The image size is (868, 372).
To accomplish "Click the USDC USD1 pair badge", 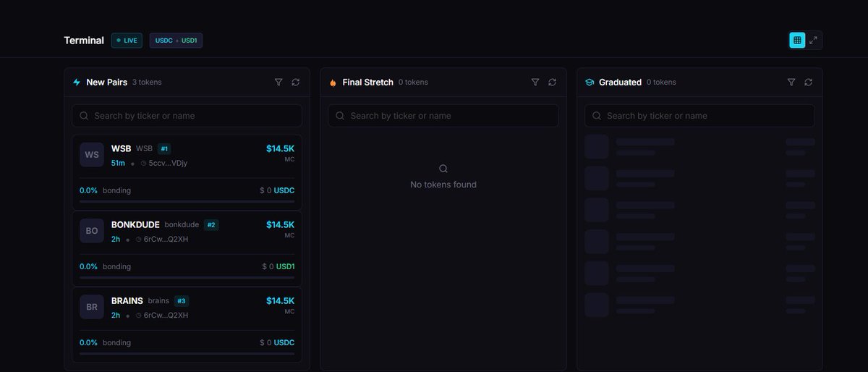I will pos(176,41).
